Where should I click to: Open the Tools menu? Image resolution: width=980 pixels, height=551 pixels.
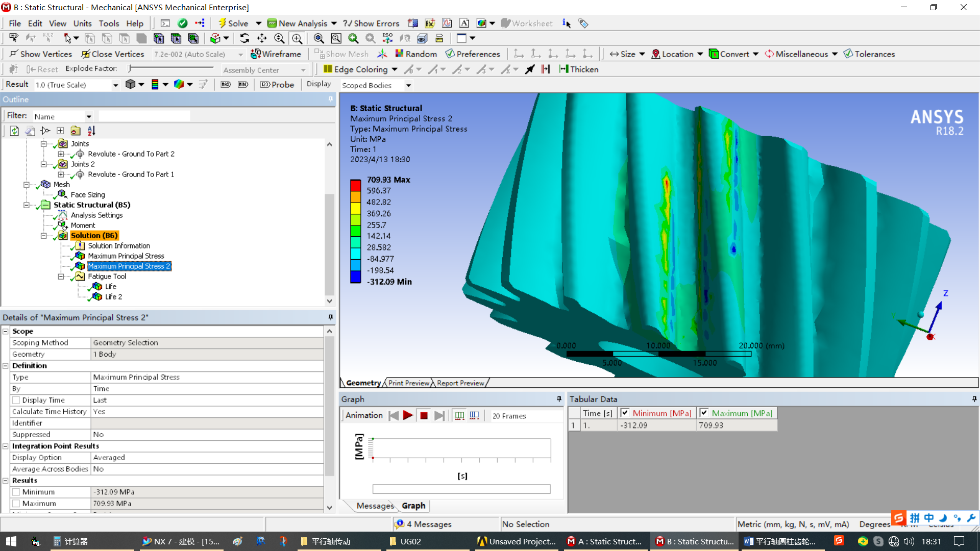coord(109,23)
